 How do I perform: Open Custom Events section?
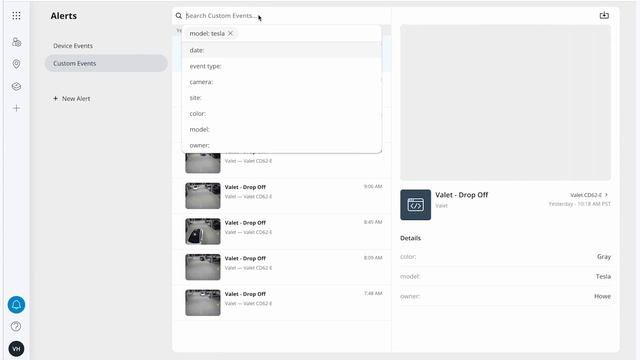(106, 63)
